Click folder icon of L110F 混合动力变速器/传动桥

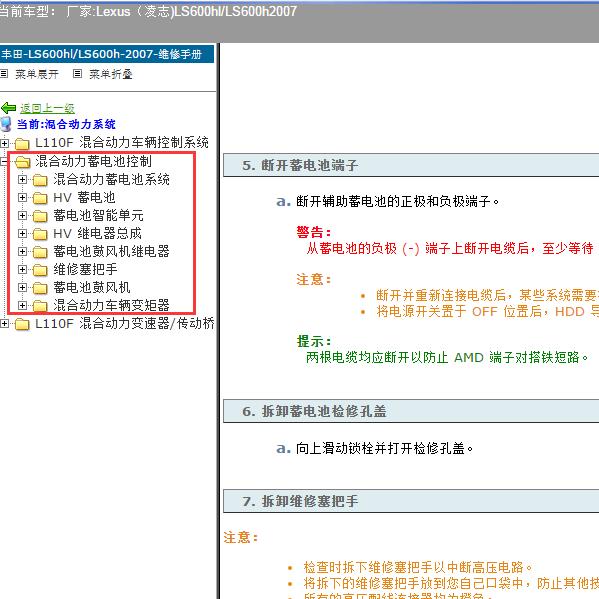pyautogui.click(x=22, y=324)
